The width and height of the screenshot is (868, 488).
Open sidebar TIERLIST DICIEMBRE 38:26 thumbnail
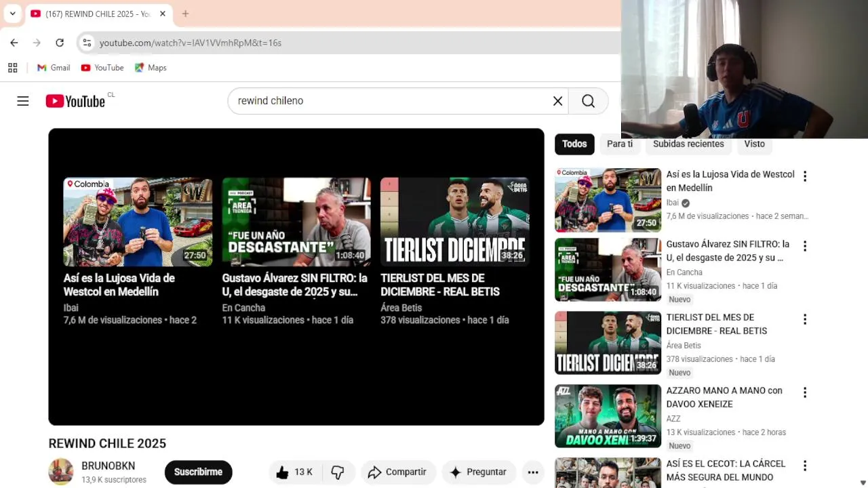608,343
